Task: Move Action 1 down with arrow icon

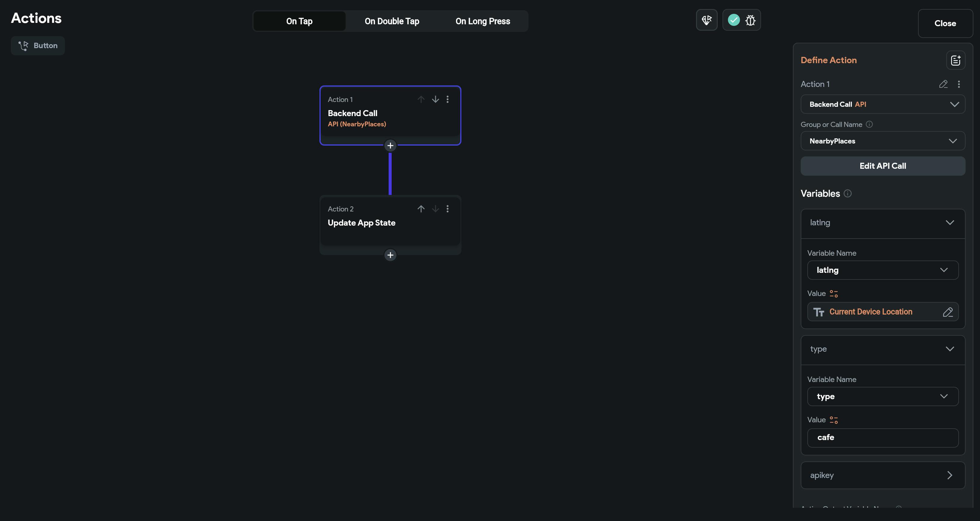Action: (435, 99)
